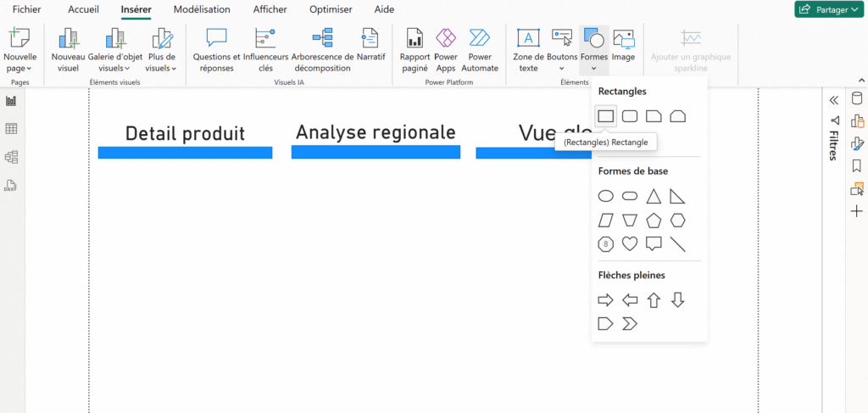This screenshot has height=413, width=868.
Task: Open the Modélisation ribbon tab
Action: pos(202,9)
